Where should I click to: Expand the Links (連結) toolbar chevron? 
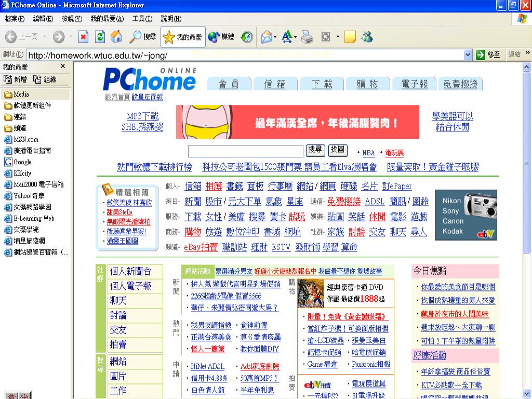(528, 52)
